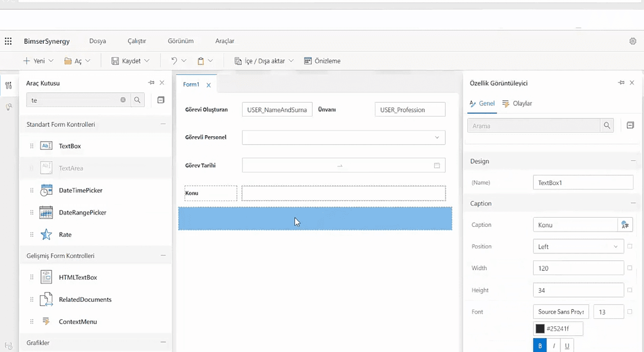Open Önizleme preview
644x352 pixels.
322,61
